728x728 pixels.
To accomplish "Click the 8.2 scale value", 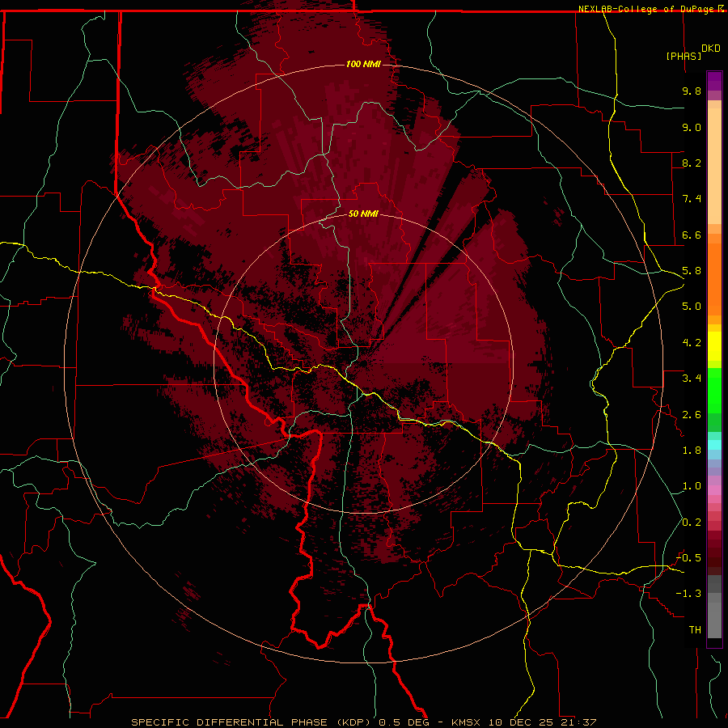I will 692,163.
